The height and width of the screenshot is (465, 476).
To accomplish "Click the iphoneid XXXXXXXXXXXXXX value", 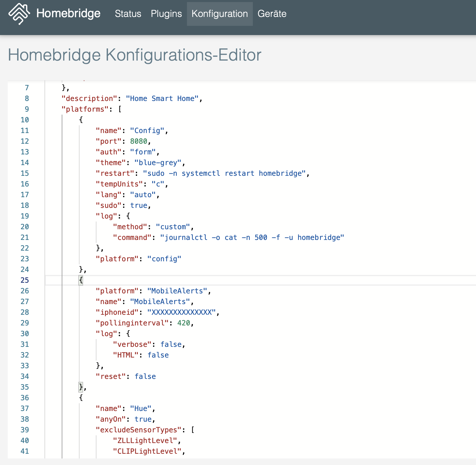I will [x=182, y=312].
